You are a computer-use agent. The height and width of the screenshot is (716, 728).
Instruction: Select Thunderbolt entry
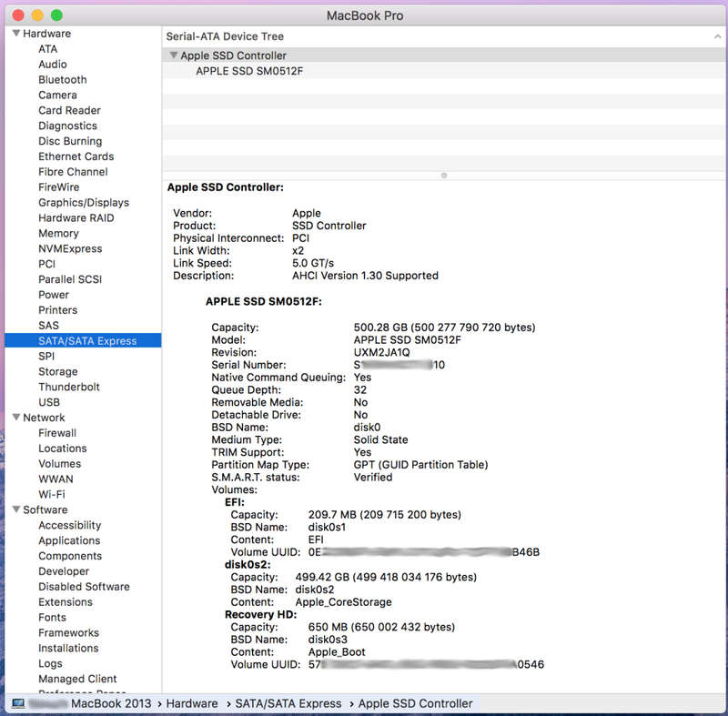click(69, 387)
